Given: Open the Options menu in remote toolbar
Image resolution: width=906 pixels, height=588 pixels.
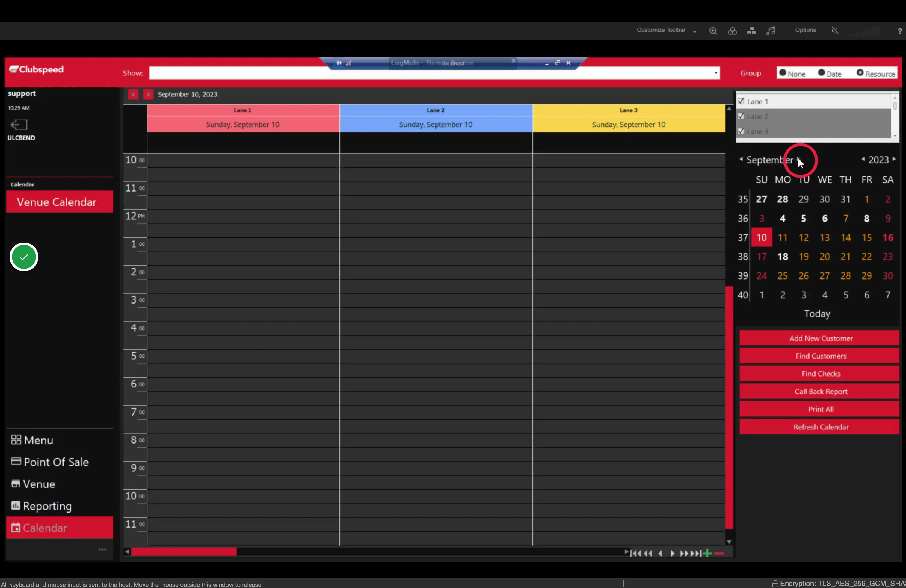Looking at the screenshot, I should pyautogui.click(x=805, y=30).
